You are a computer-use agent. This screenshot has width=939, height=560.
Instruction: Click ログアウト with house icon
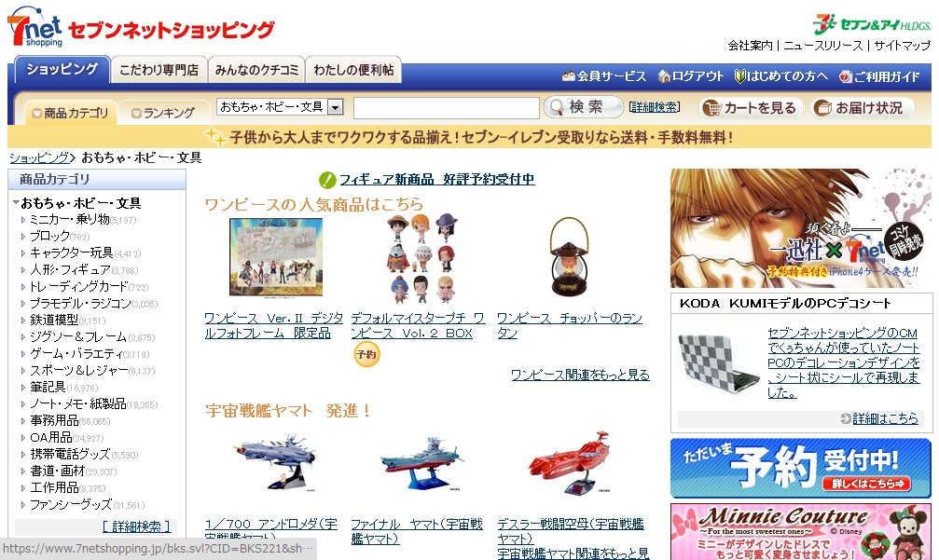pos(690,76)
